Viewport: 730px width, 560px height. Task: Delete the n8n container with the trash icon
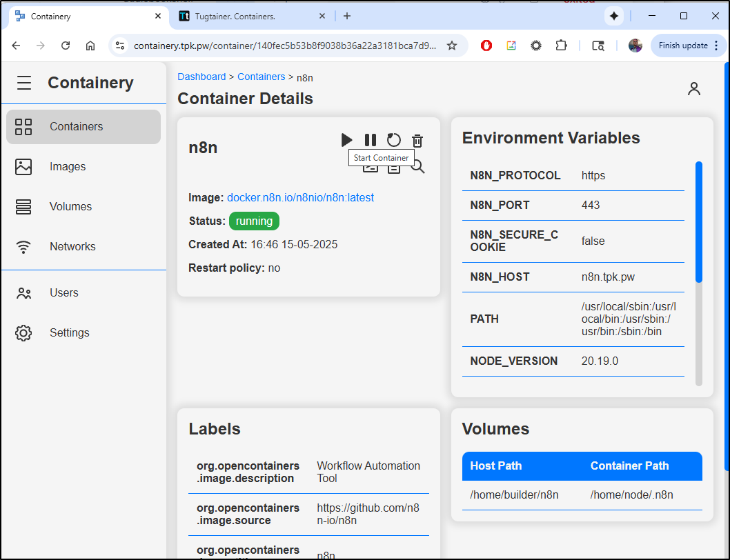click(x=417, y=140)
